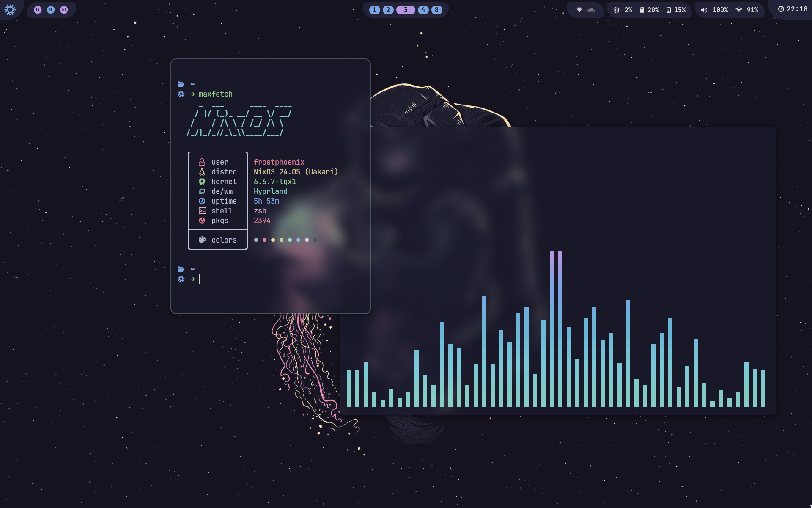The width and height of the screenshot is (812, 508).
Task: Skip to next media track
Action: pyautogui.click(x=64, y=10)
